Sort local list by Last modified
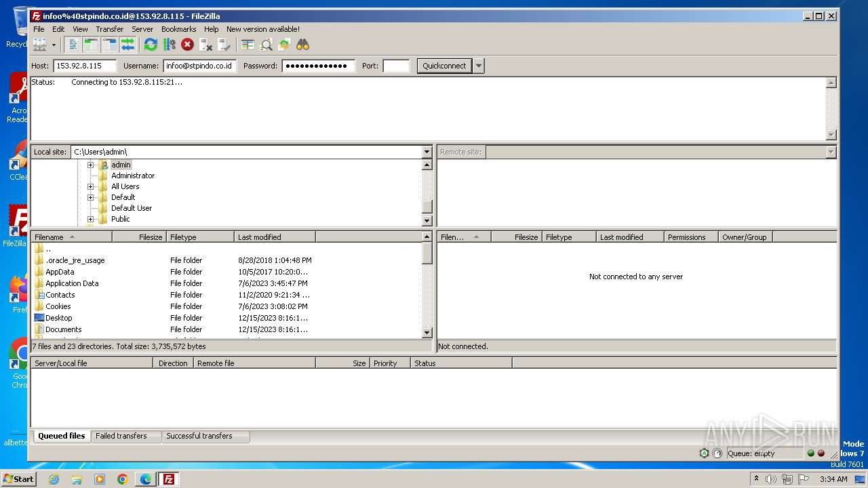Viewport: 868px width, 488px height. click(x=275, y=237)
